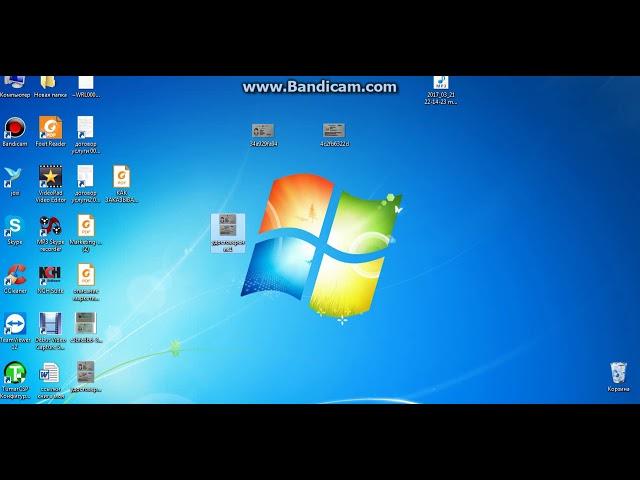The width and height of the screenshot is (640, 480).
Task: Select the MP3 Skype recorder shortcut
Action: click(x=51, y=233)
